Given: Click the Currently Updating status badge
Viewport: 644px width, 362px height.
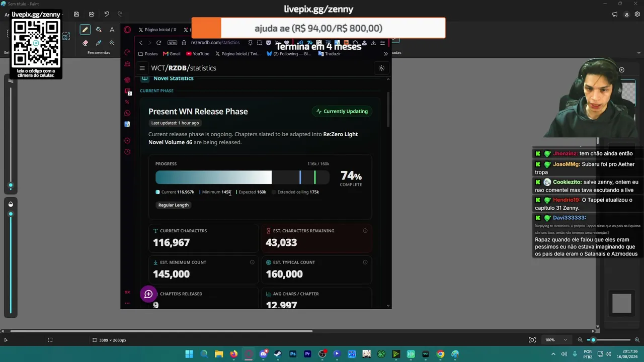Looking at the screenshot, I should (x=342, y=111).
